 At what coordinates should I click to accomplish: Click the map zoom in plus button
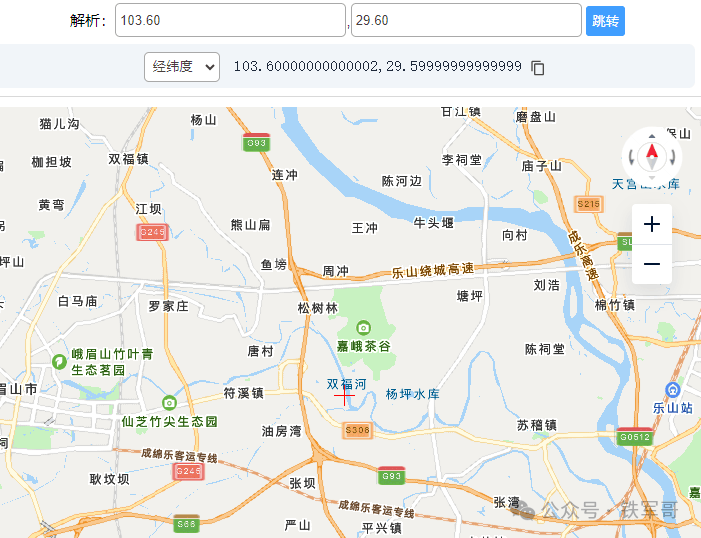click(652, 224)
